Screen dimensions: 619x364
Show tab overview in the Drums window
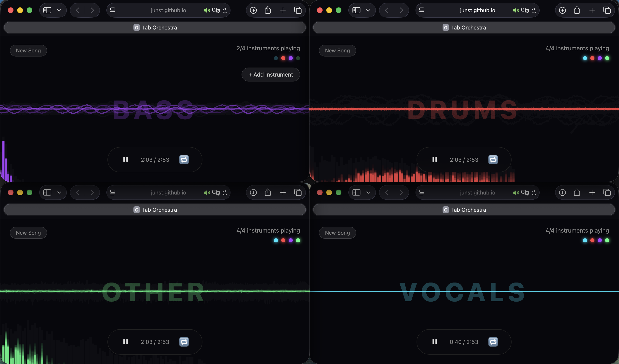(607, 10)
